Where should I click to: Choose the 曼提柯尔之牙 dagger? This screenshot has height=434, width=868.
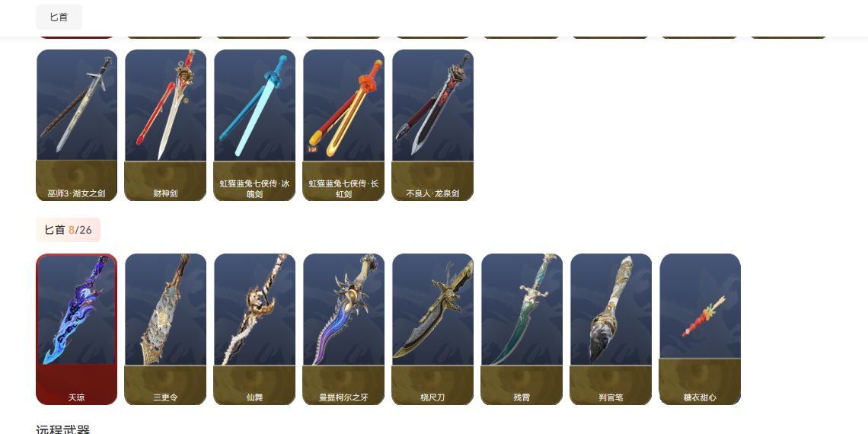pyautogui.click(x=343, y=330)
